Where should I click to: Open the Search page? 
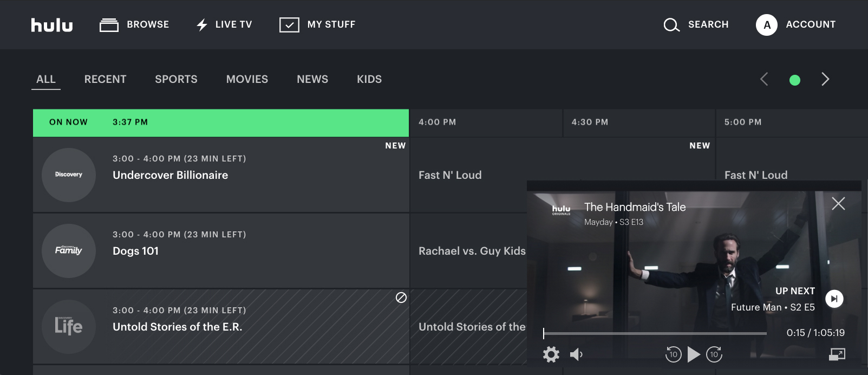click(x=696, y=25)
